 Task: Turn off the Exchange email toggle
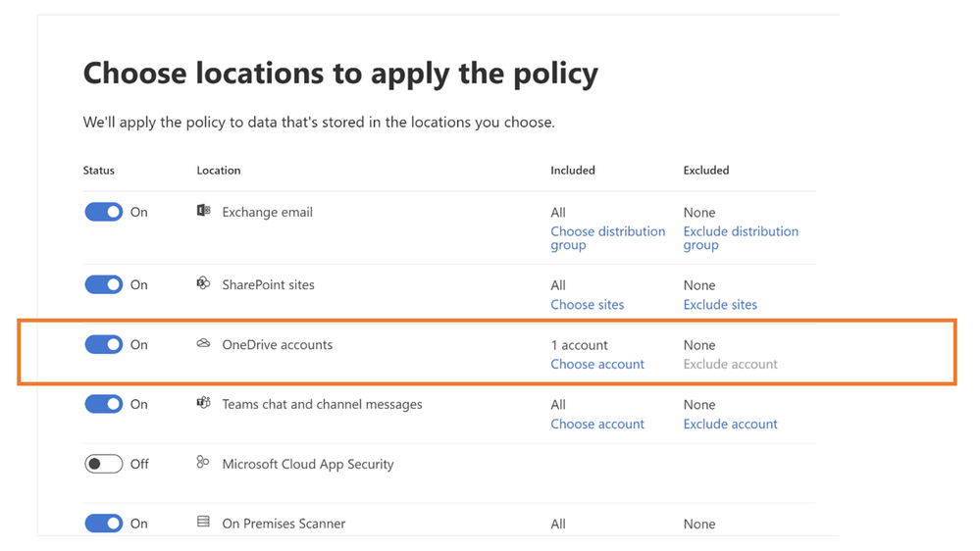103,212
